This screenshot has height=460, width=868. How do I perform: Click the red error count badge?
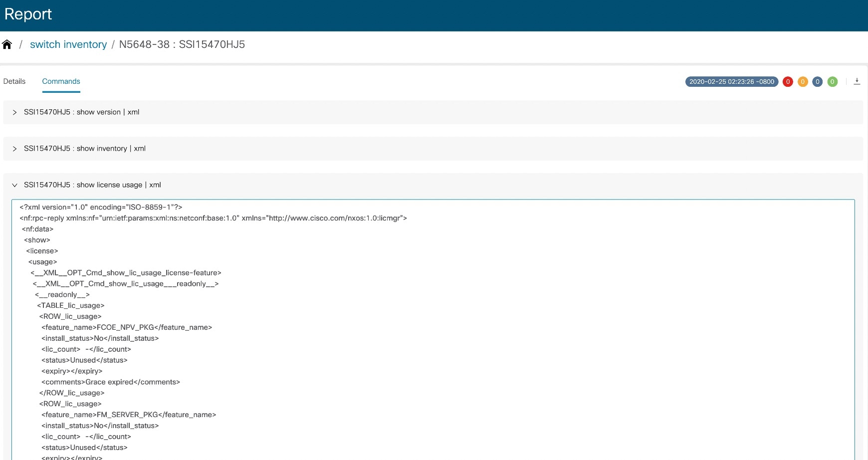[x=788, y=81]
